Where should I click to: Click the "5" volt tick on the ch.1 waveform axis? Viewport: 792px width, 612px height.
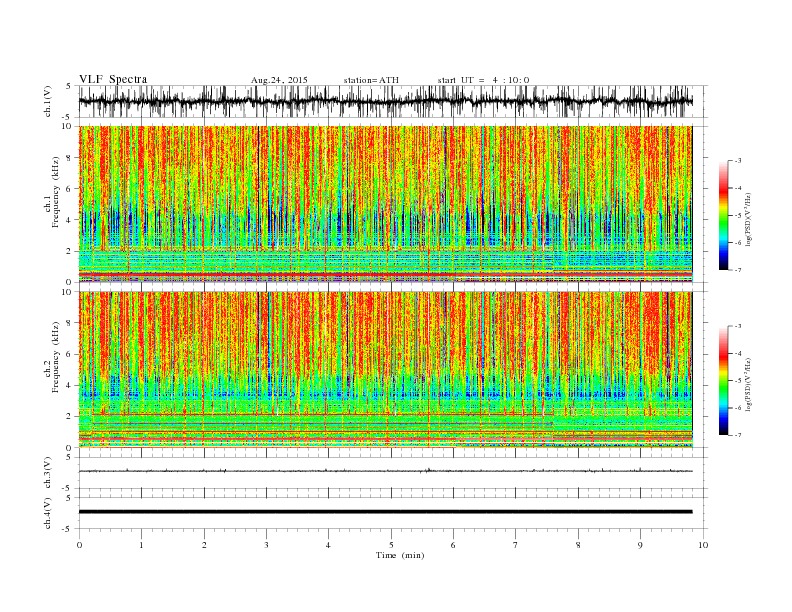[69, 86]
